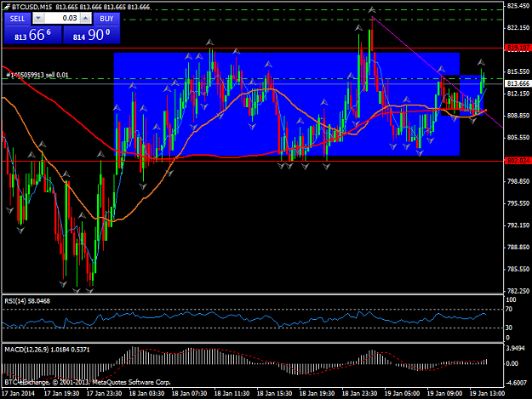Select the BTCUSD,M15 chart title text
Screen dimensions: 532x399
pyautogui.click(x=31, y=7)
